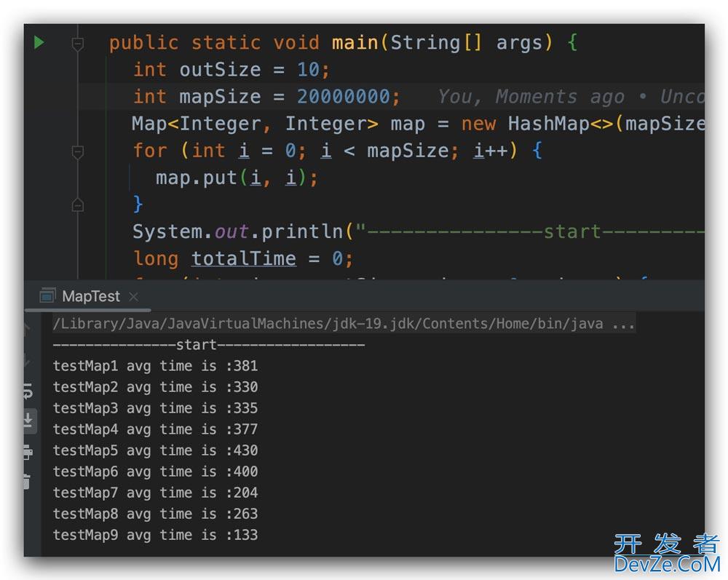Click the 'main' method name
The image size is (728, 580).
pos(355,43)
